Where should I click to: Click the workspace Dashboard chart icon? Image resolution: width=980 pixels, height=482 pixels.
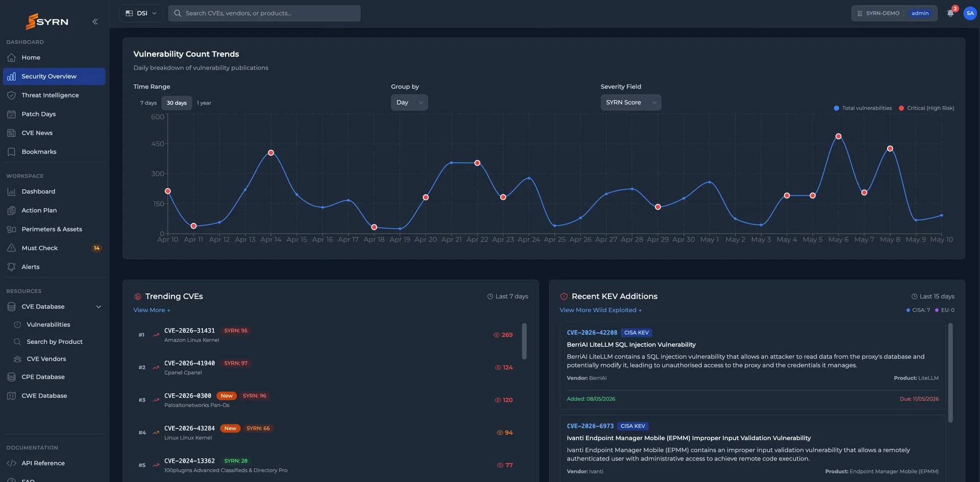click(x=11, y=192)
